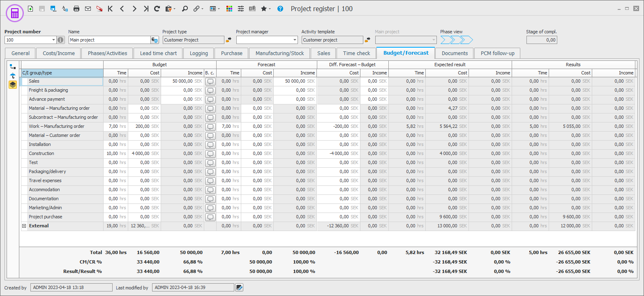Go to the first record
Image resolution: width=644 pixels, height=296 pixels.
tap(110, 9)
